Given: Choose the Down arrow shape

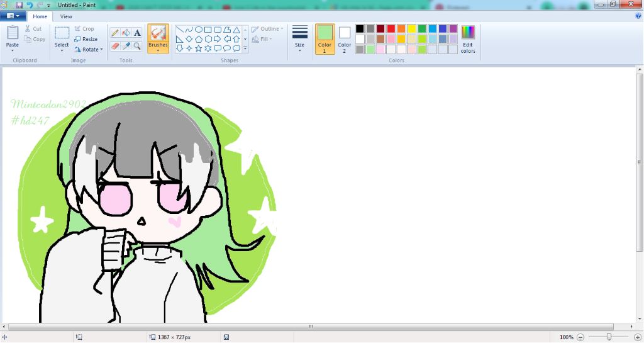Looking at the screenshot, I should click(x=179, y=48).
